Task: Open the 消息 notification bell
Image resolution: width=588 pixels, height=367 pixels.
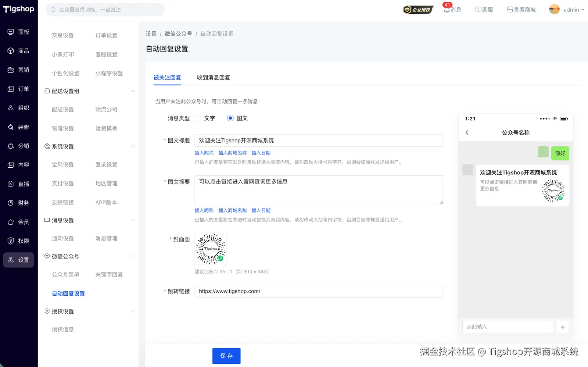Action: pos(447,10)
